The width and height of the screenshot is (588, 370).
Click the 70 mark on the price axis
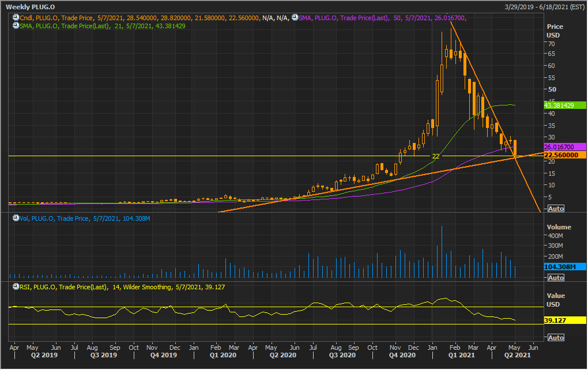pyautogui.click(x=551, y=44)
